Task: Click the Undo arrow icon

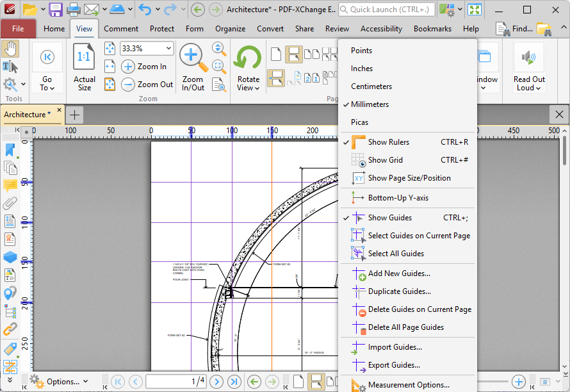Action: (x=145, y=10)
